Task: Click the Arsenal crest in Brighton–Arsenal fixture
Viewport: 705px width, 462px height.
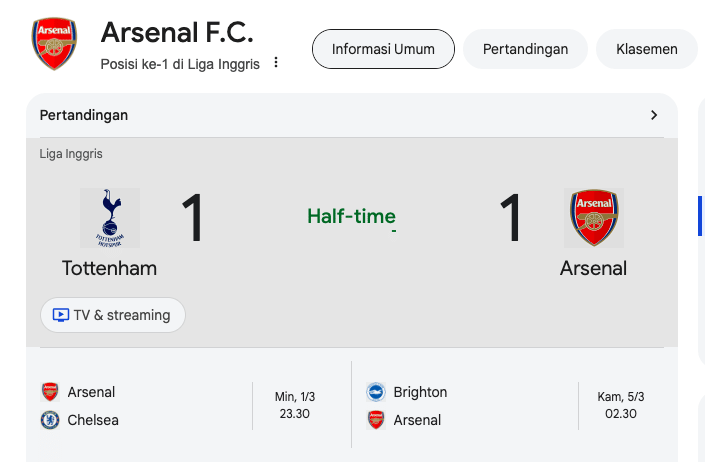Action: coord(376,420)
